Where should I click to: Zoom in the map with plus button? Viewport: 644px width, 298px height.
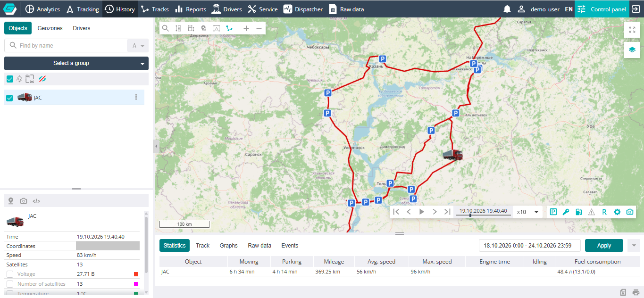coord(246,28)
